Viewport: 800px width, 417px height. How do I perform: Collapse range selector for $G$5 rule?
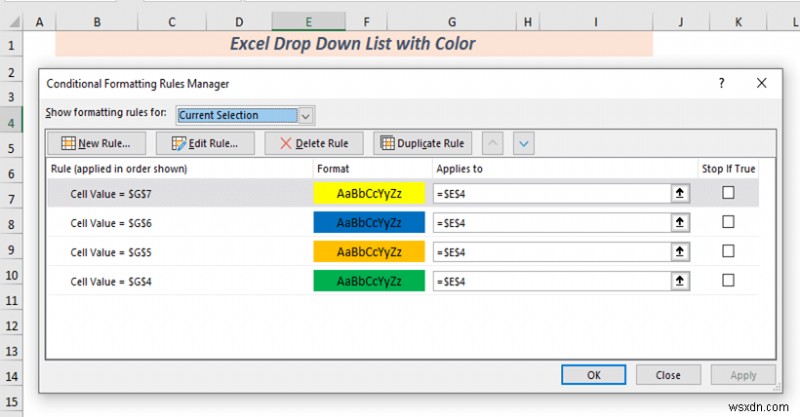pyautogui.click(x=680, y=252)
